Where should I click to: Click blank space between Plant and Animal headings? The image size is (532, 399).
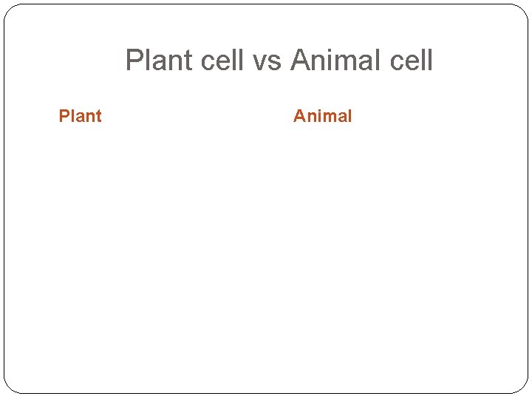point(198,116)
